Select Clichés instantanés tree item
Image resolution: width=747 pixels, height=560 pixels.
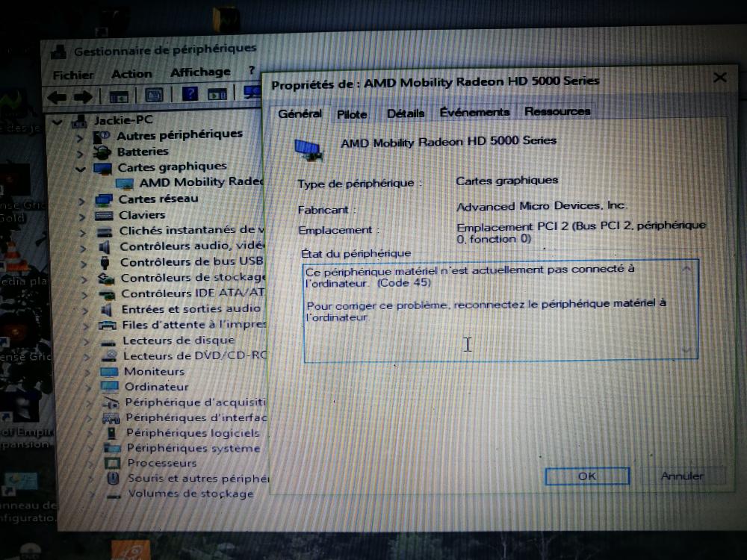(x=191, y=231)
